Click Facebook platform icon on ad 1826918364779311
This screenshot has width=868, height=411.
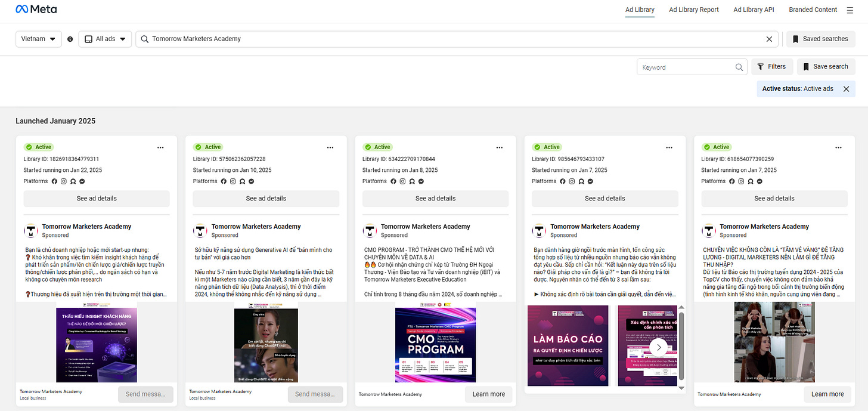tap(54, 181)
